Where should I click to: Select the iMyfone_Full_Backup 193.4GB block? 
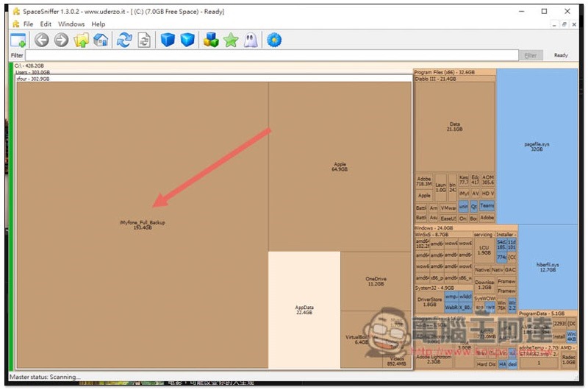143,225
